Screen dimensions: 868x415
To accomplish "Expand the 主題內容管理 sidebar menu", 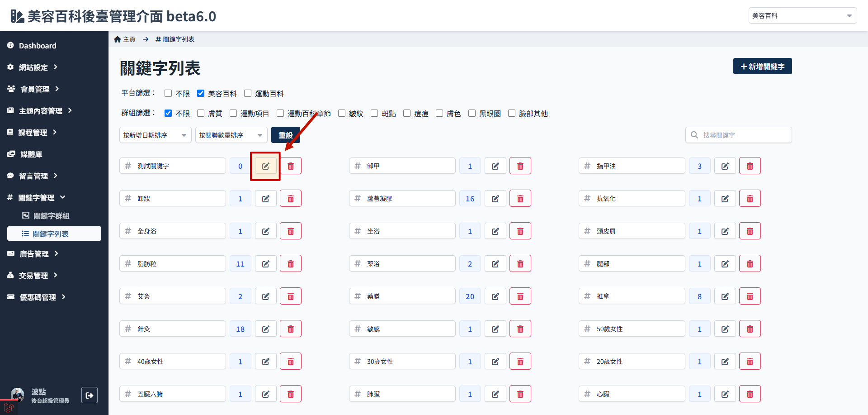I will (x=40, y=110).
